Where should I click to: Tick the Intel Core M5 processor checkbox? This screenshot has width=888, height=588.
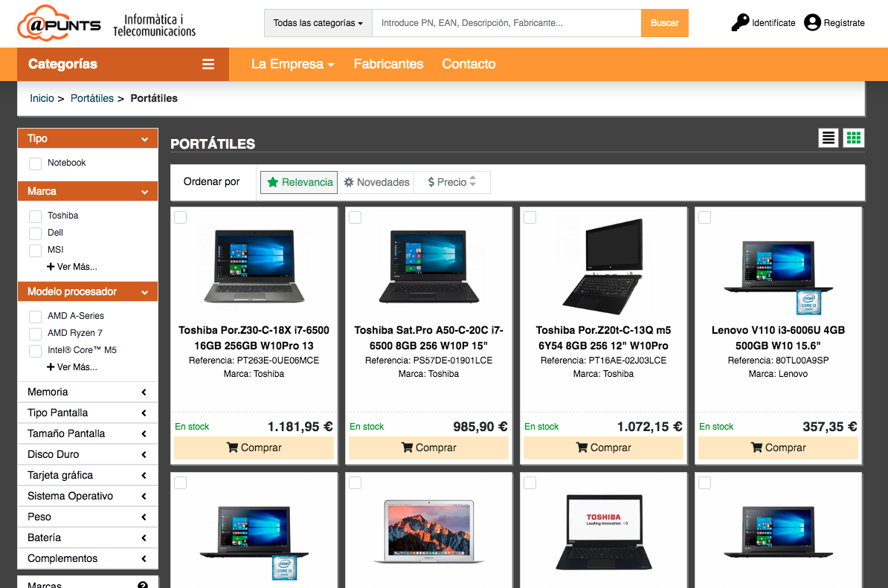[x=35, y=351]
